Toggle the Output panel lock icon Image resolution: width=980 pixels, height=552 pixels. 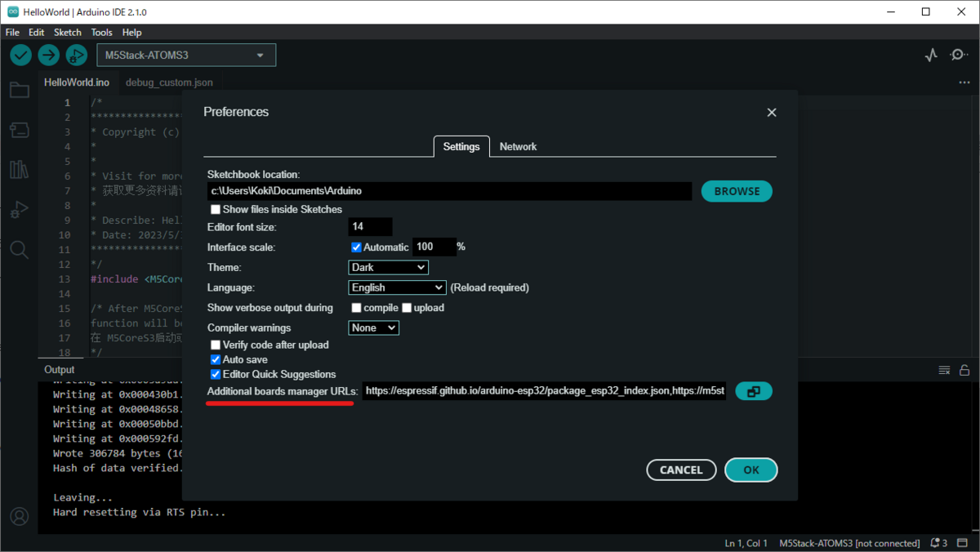(964, 370)
